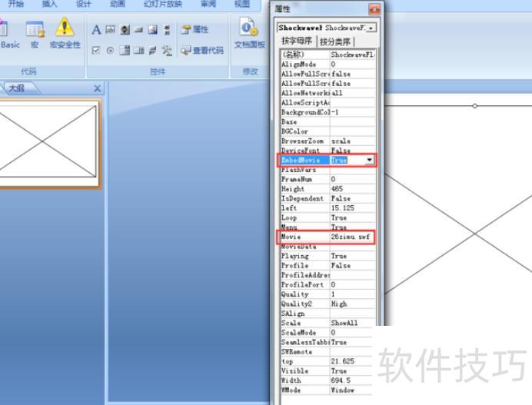
Task: Close the 属性 properties window
Action: 374,9
